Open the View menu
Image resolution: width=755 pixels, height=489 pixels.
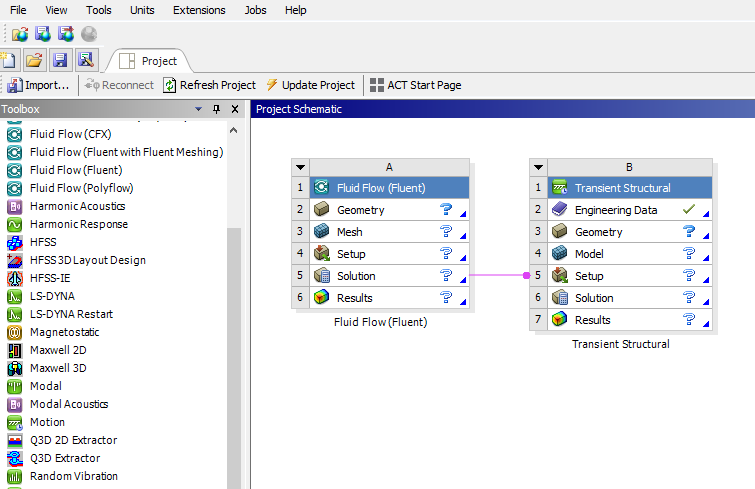56,10
